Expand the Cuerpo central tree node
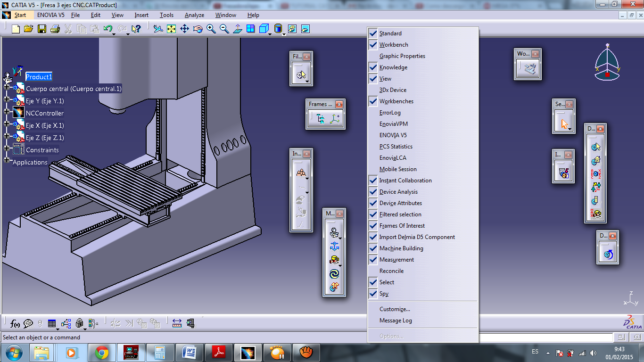This screenshot has height=362, width=644. click(7, 87)
